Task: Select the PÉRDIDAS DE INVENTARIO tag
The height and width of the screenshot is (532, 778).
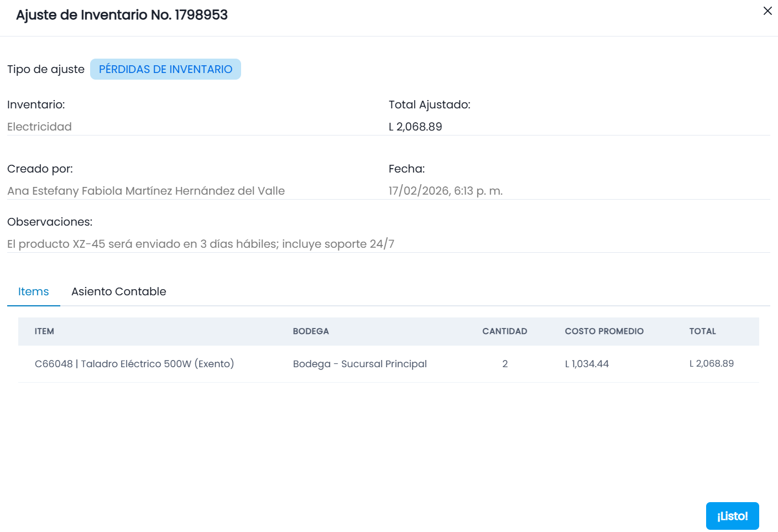Action: 165,69
